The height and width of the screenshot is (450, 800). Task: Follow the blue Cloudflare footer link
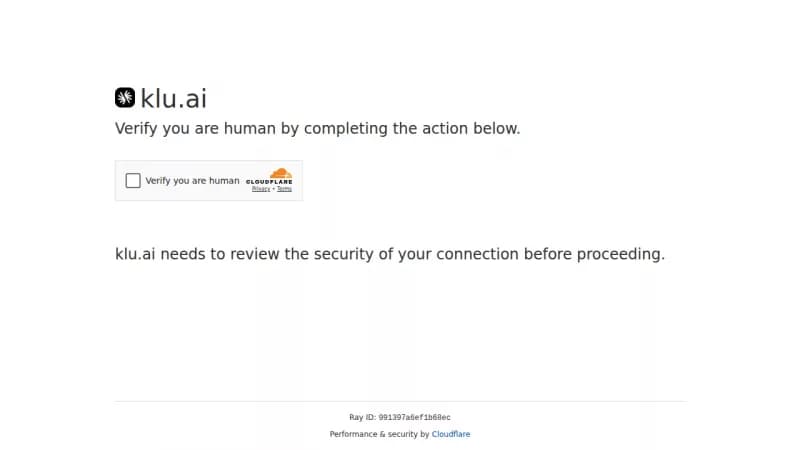[x=451, y=434]
